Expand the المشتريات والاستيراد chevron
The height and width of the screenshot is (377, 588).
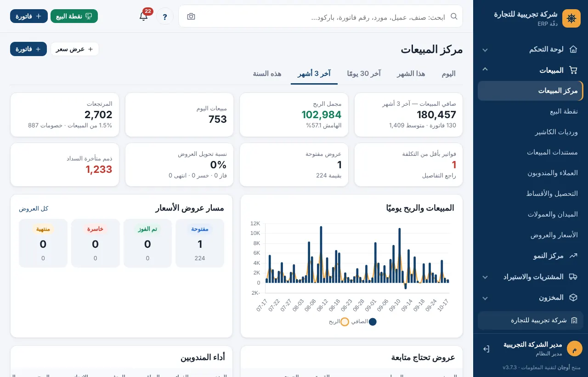pyautogui.click(x=485, y=277)
